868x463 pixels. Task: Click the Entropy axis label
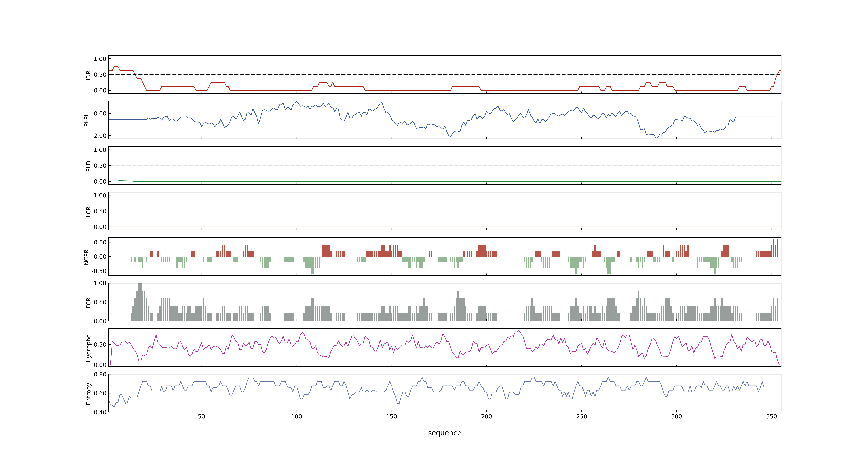point(88,393)
